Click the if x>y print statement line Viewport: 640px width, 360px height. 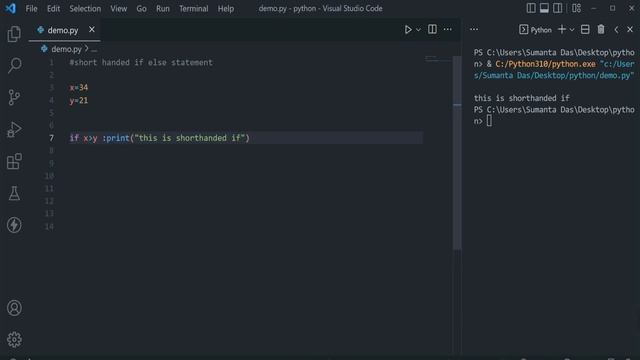pos(159,138)
